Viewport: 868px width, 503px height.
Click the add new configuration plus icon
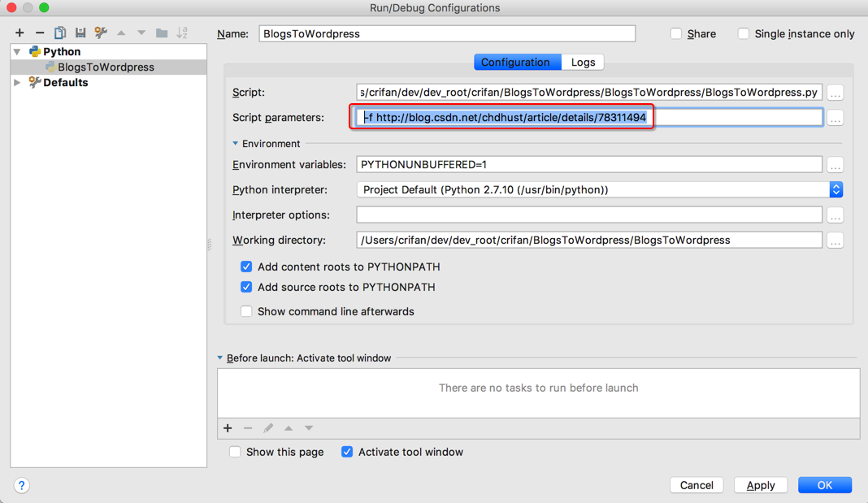(20, 33)
